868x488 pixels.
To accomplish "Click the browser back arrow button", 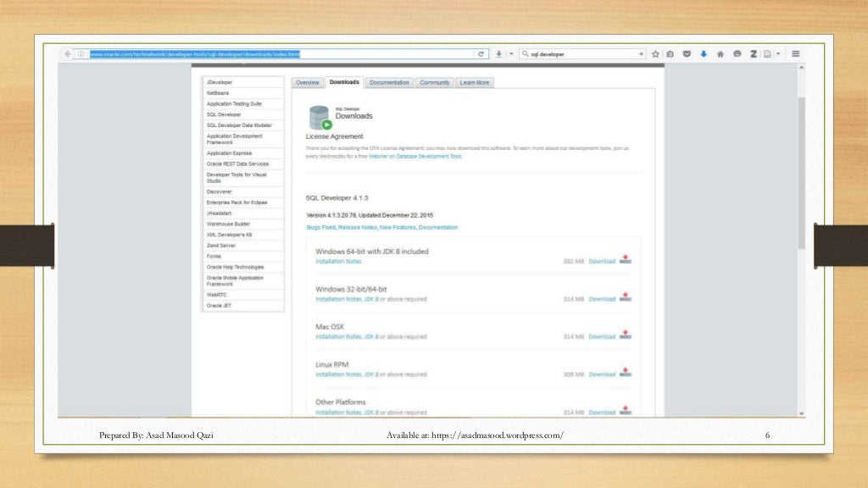I will [68, 53].
